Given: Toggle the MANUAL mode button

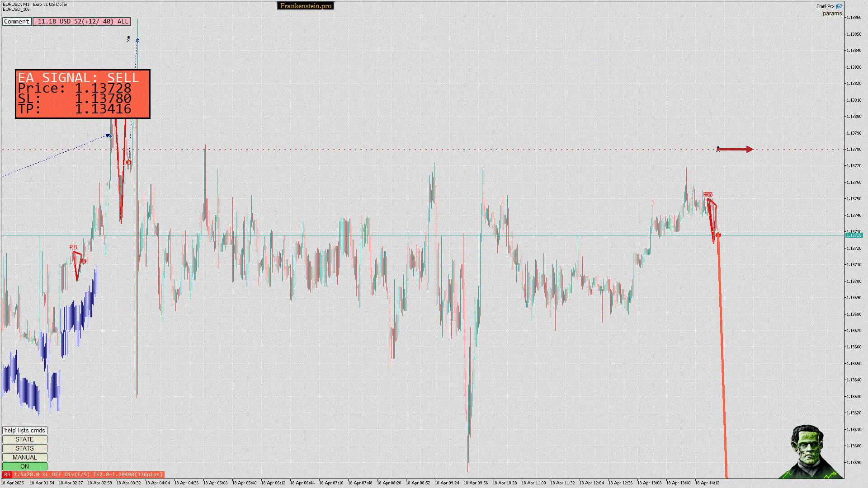Looking at the screenshot, I should tap(24, 457).
